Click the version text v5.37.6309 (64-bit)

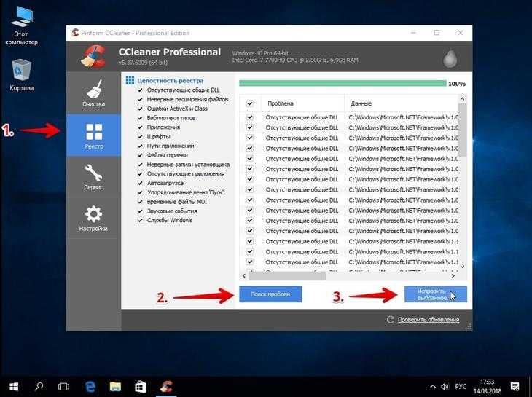click(143, 63)
